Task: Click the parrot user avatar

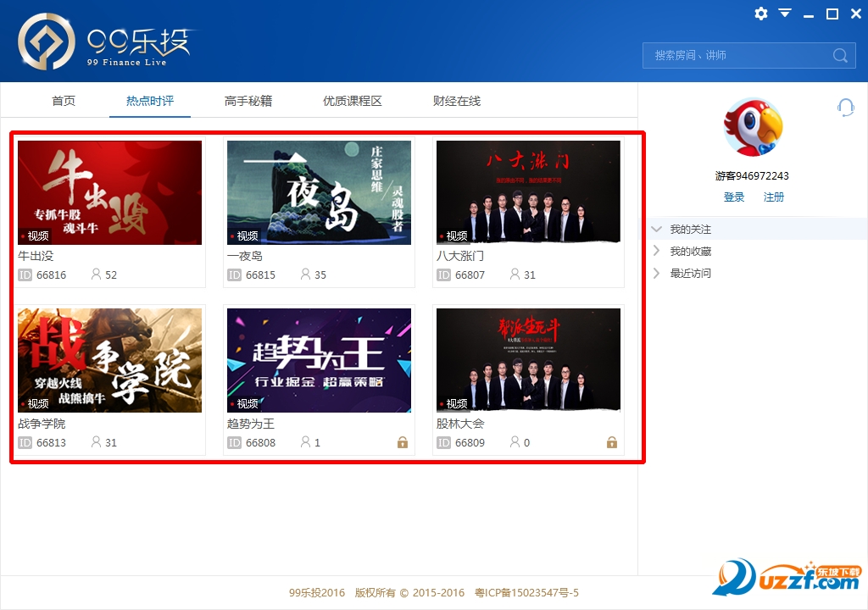Action: pos(753,127)
